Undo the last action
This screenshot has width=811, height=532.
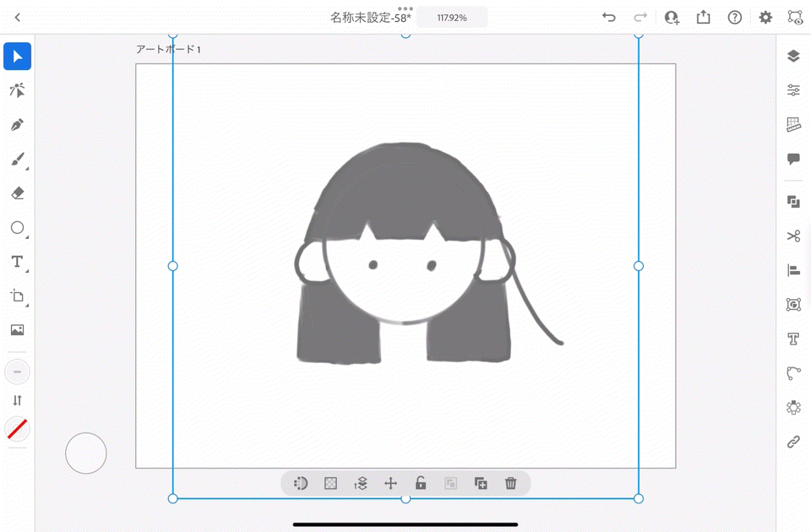tap(608, 18)
